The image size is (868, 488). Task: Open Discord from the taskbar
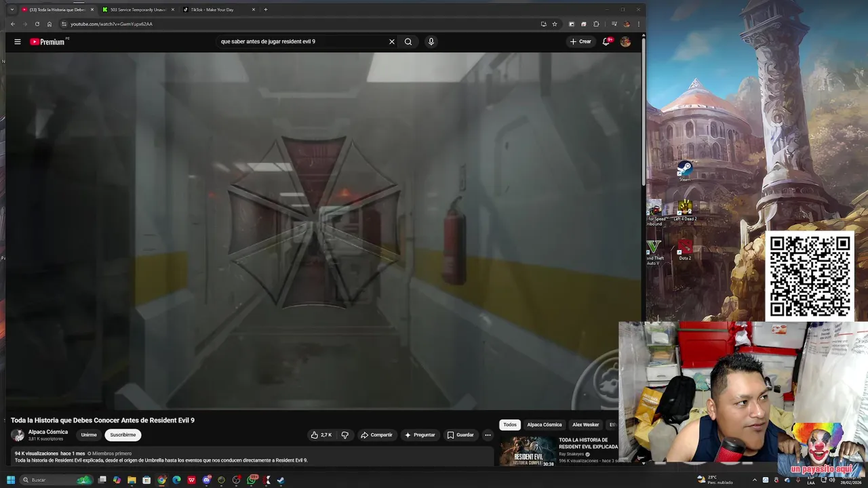[x=207, y=480]
